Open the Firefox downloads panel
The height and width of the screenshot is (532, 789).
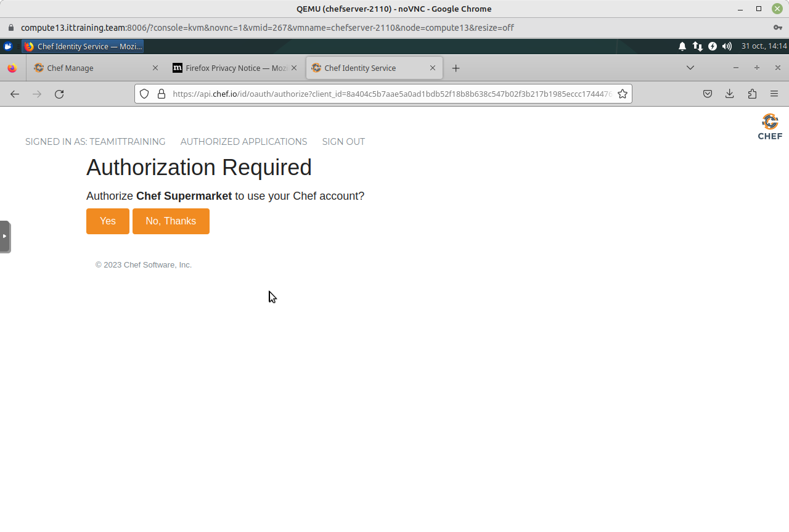click(729, 94)
